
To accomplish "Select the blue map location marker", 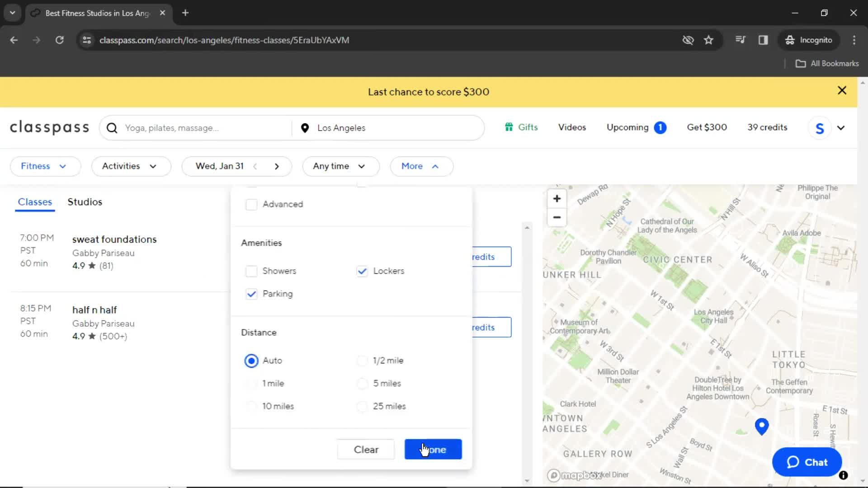I will [762, 426].
